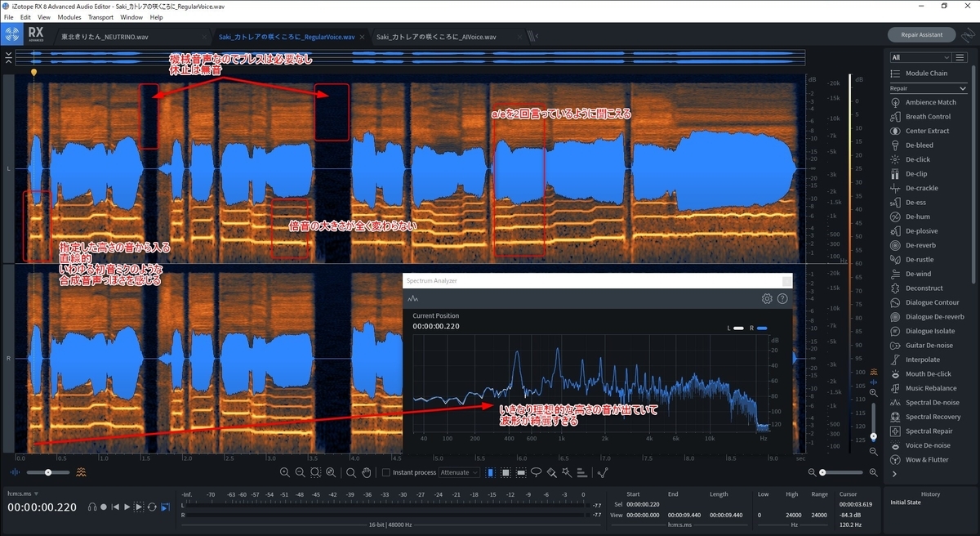Viewport: 980px width, 536px height.
Task: Open the Breath Control module
Action: [927, 117]
